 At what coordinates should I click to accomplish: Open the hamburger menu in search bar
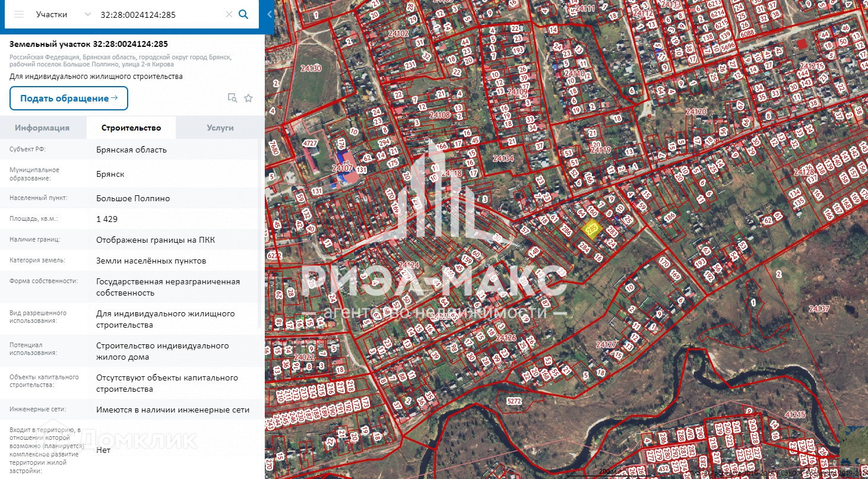19,14
